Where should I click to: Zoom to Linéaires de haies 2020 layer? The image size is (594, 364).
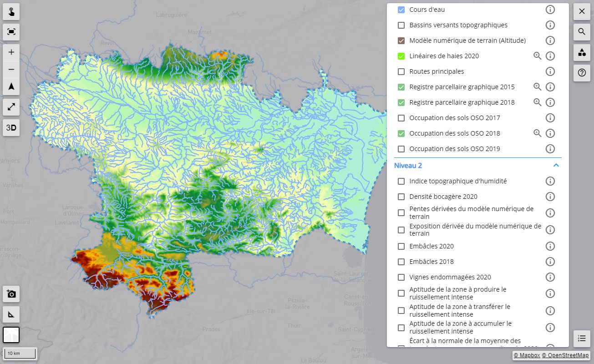537,56
